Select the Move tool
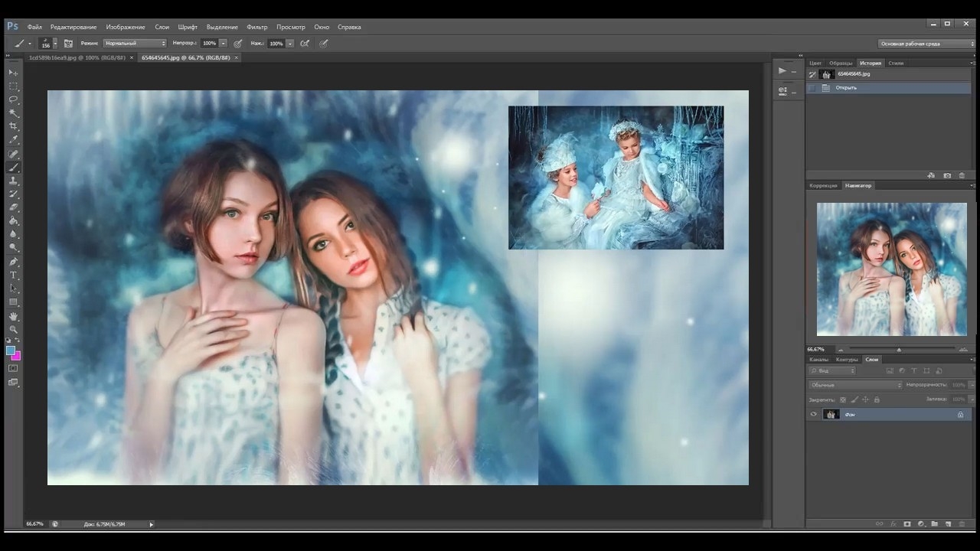980x551 pixels. click(14, 72)
